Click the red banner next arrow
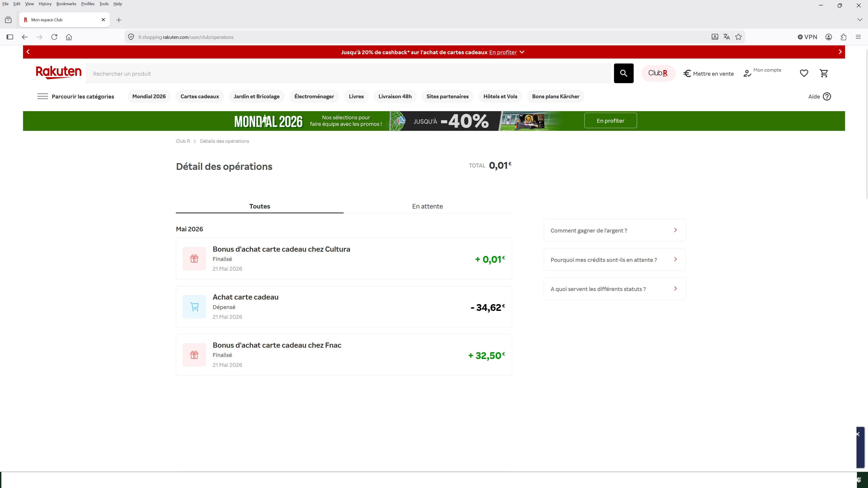Viewport: 868px width, 488px height. (x=840, y=52)
